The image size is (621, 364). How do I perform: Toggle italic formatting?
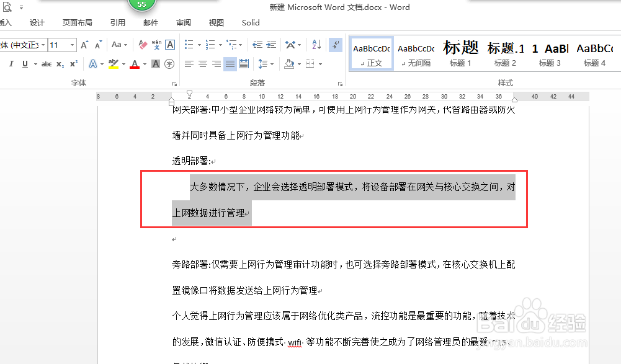pos(11,64)
